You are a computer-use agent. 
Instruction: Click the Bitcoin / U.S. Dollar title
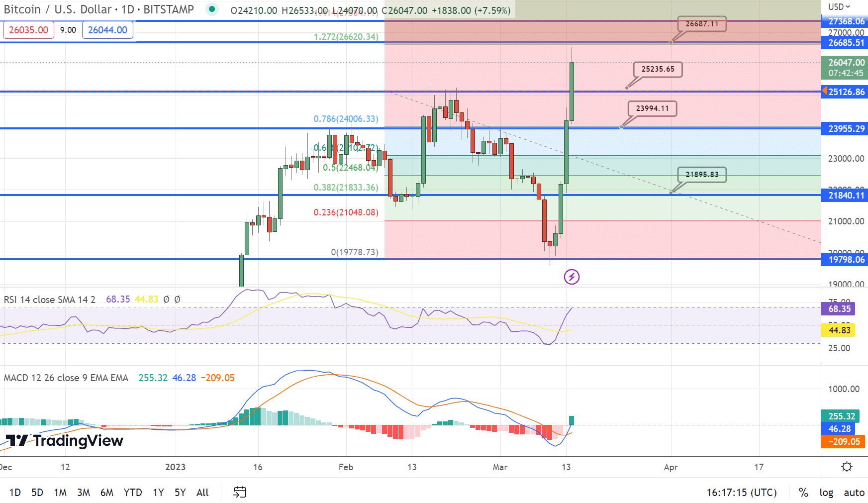(98, 9)
